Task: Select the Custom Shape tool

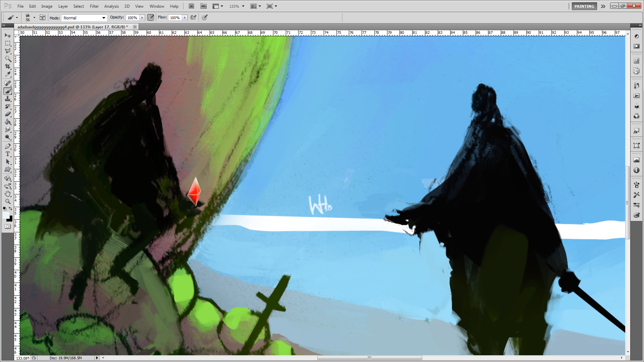Action: tap(8, 169)
